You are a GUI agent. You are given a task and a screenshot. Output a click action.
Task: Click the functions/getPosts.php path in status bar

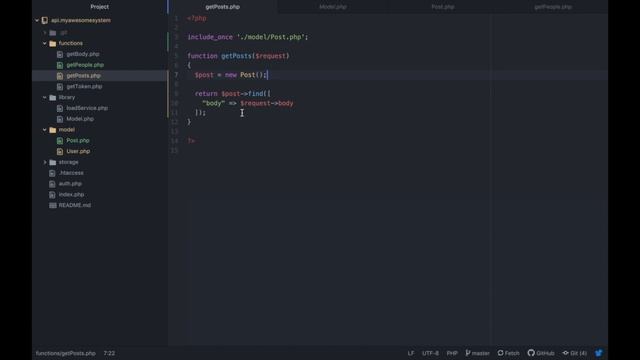click(65, 353)
